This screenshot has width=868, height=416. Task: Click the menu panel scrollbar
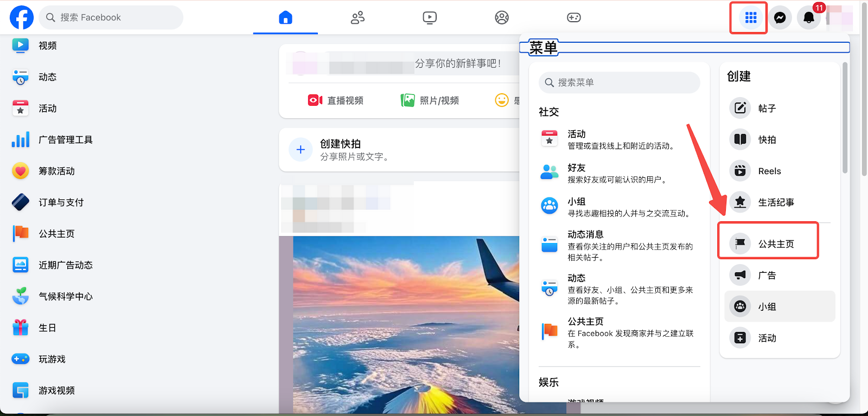pos(845,118)
